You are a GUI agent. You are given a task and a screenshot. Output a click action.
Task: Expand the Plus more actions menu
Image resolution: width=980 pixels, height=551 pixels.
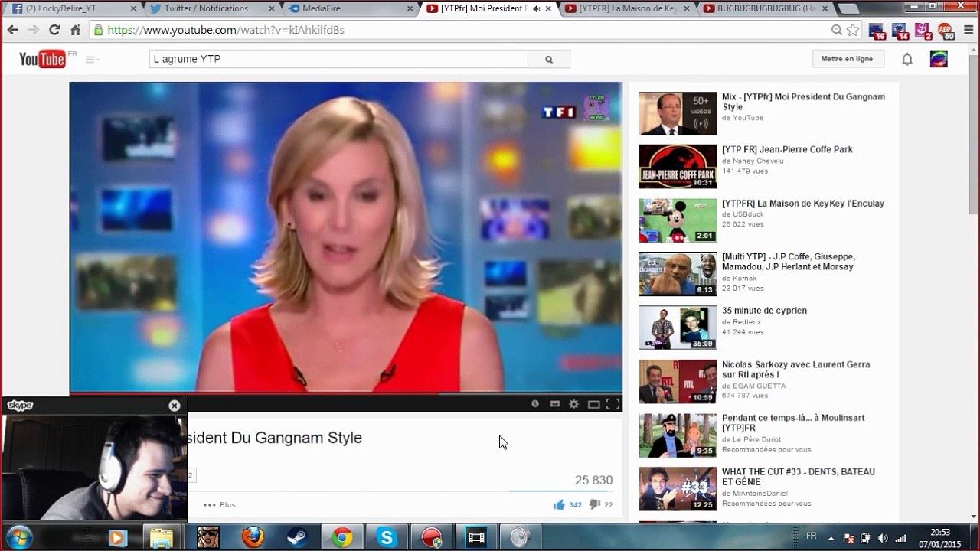coord(219,505)
